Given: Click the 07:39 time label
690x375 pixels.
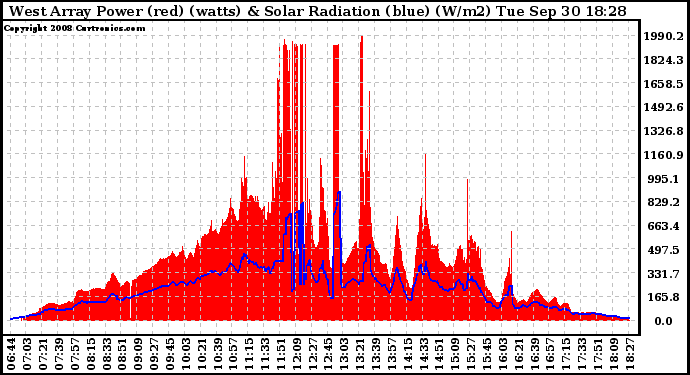Looking at the screenshot, I should pyautogui.click(x=59, y=354).
